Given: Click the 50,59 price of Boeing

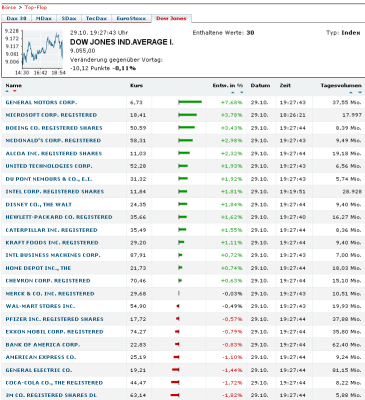Looking at the screenshot, I should [138, 128].
